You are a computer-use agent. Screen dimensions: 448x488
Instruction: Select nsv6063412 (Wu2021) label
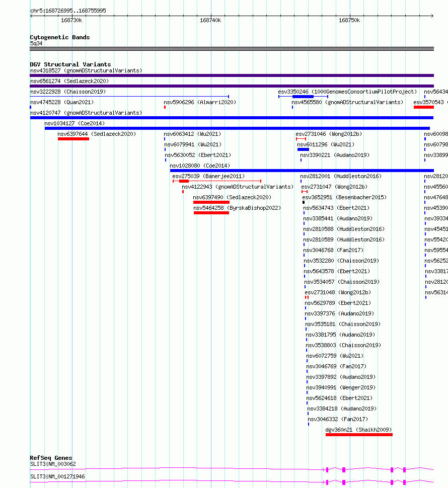coord(192,134)
